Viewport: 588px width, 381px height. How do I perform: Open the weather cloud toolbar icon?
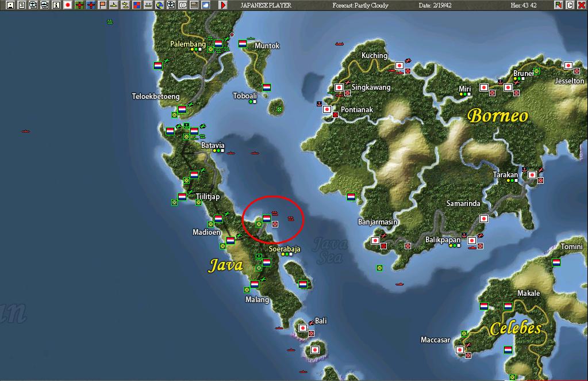pos(206,5)
